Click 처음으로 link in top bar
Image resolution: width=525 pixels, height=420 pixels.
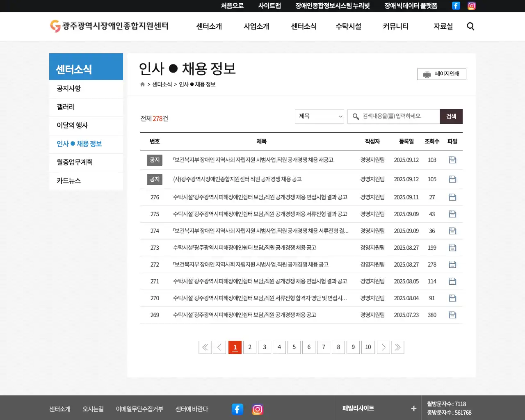pos(232,6)
